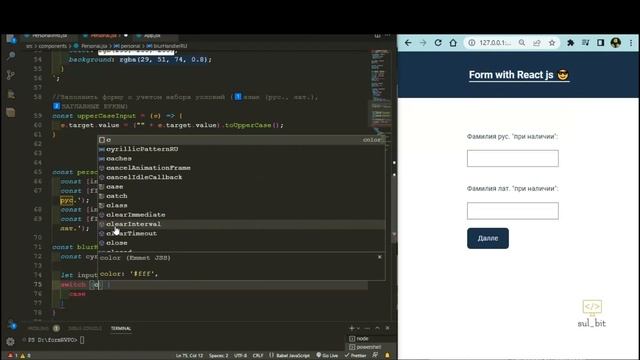This screenshot has height=360, width=640.
Task: Switch to the TERMINAL panel tab
Action: click(121, 328)
